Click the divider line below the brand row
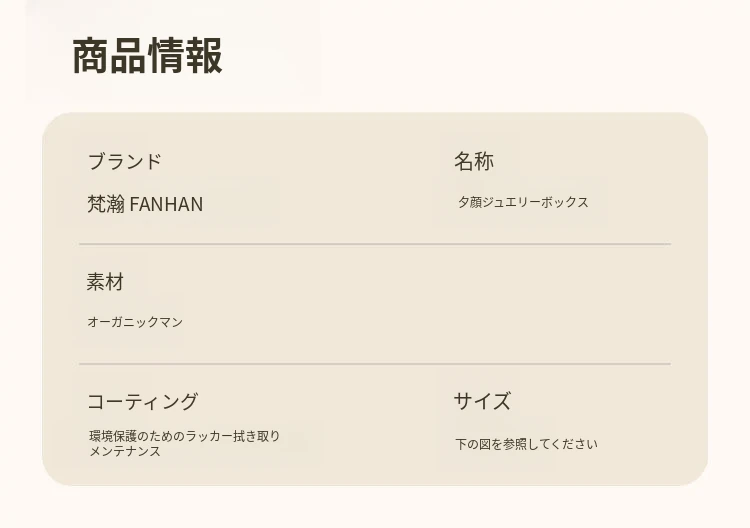Image resolution: width=750 pixels, height=528 pixels. [x=375, y=244]
